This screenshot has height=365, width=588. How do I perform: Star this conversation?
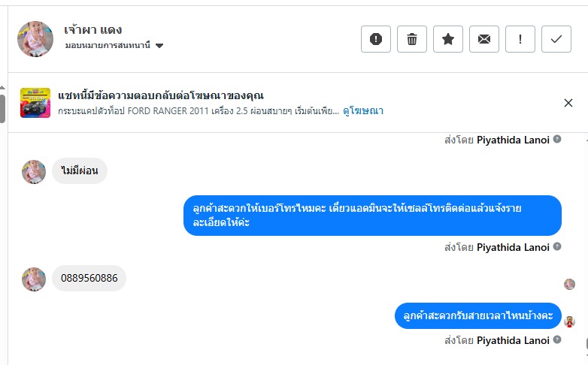coord(448,39)
